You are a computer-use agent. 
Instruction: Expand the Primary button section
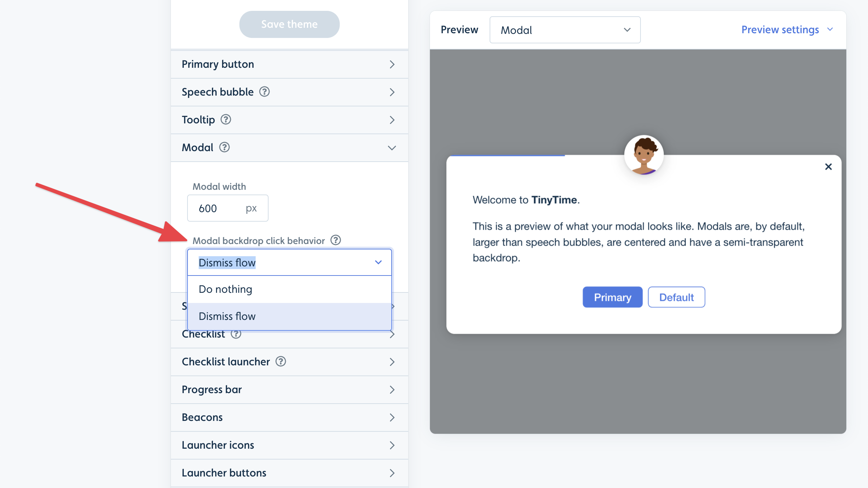(290, 64)
